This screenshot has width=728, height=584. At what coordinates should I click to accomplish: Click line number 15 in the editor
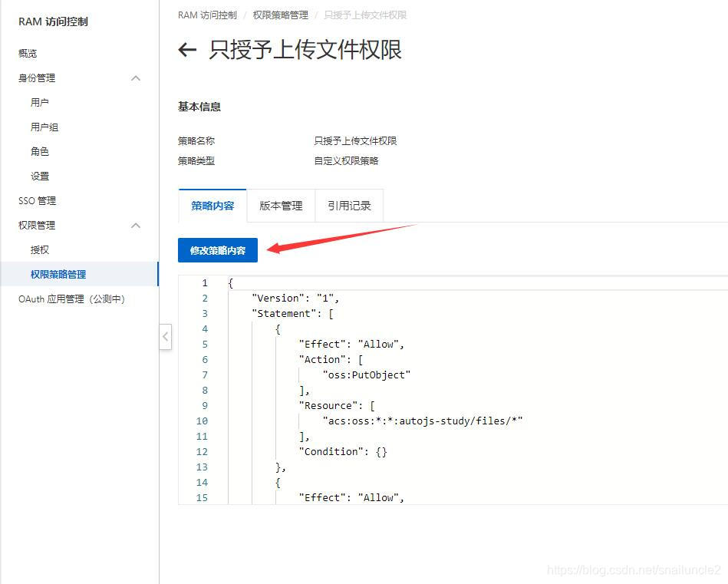[x=202, y=497]
